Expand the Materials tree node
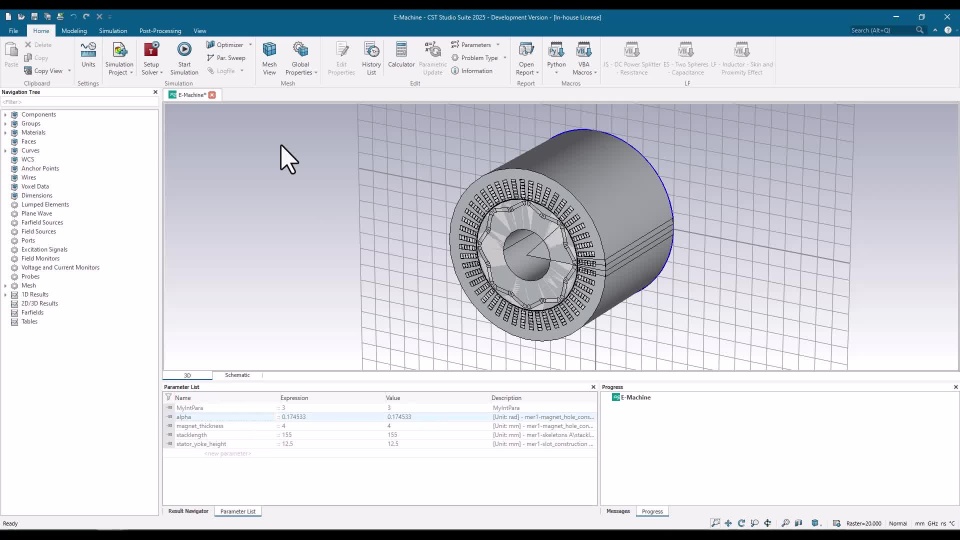The width and height of the screenshot is (960, 540). (x=6, y=132)
